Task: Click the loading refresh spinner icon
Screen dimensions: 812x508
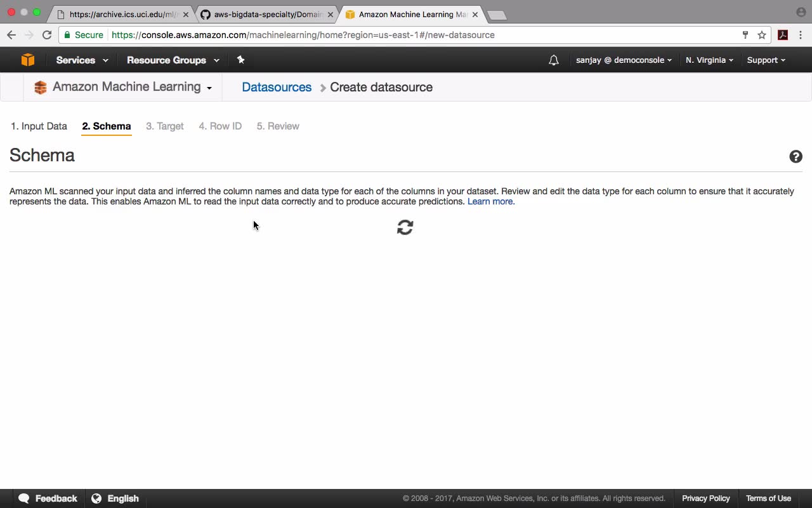Action: [405, 227]
